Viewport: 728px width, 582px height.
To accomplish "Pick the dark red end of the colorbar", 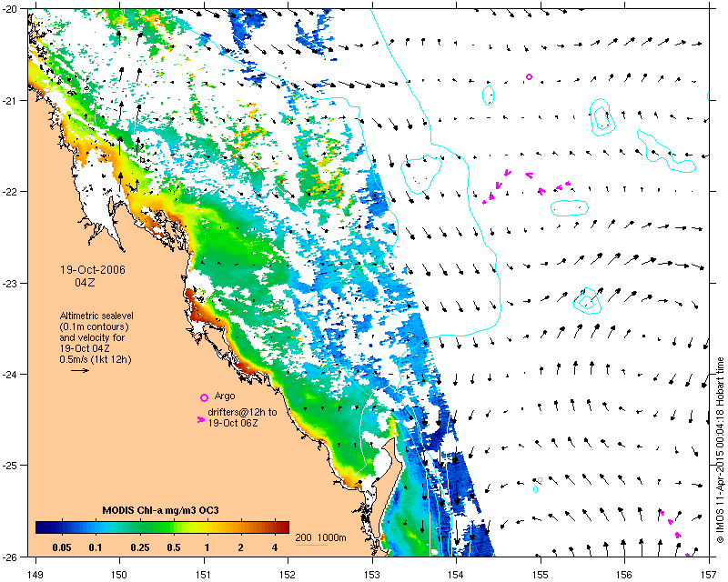I will pos(285,527).
